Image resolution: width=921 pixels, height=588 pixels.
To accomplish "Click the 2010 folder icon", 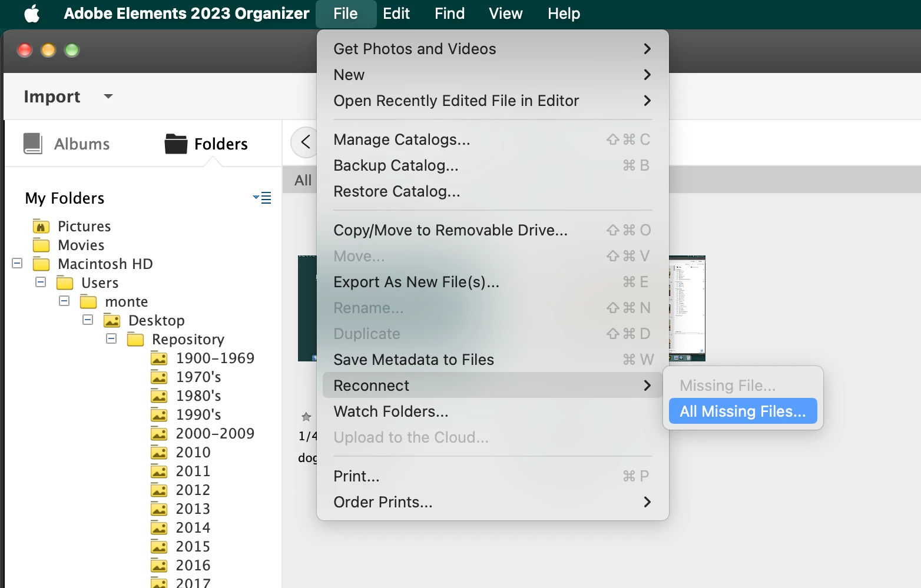I will point(159,453).
